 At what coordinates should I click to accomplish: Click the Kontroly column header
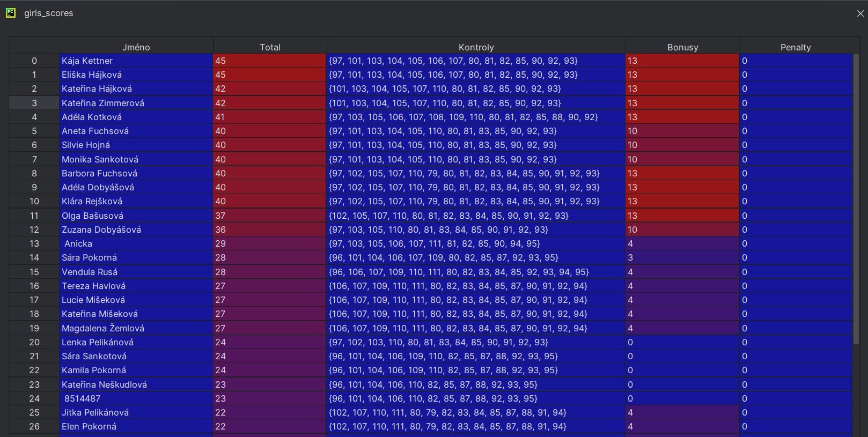tap(476, 47)
